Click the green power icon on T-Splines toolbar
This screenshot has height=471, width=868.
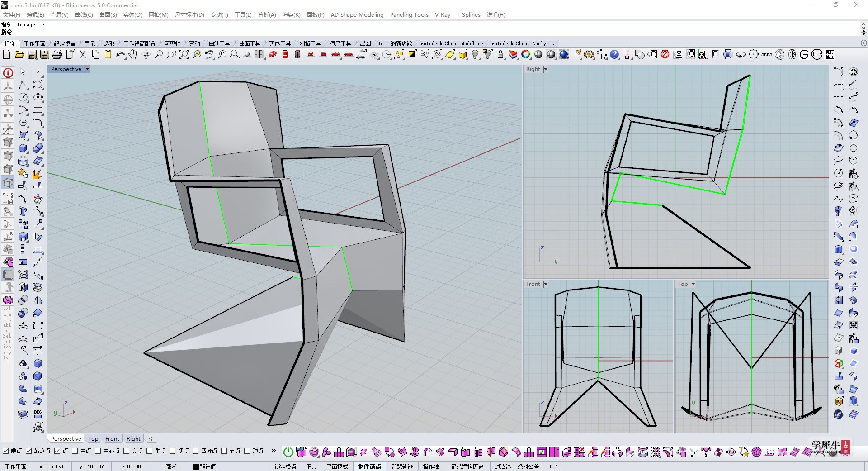[x=288, y=452]
